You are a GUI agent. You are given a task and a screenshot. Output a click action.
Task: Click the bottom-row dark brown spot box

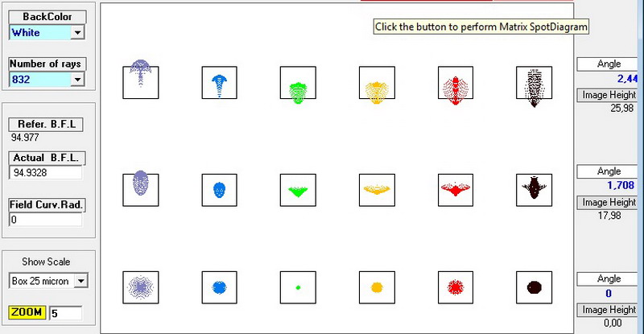point(534,287)
